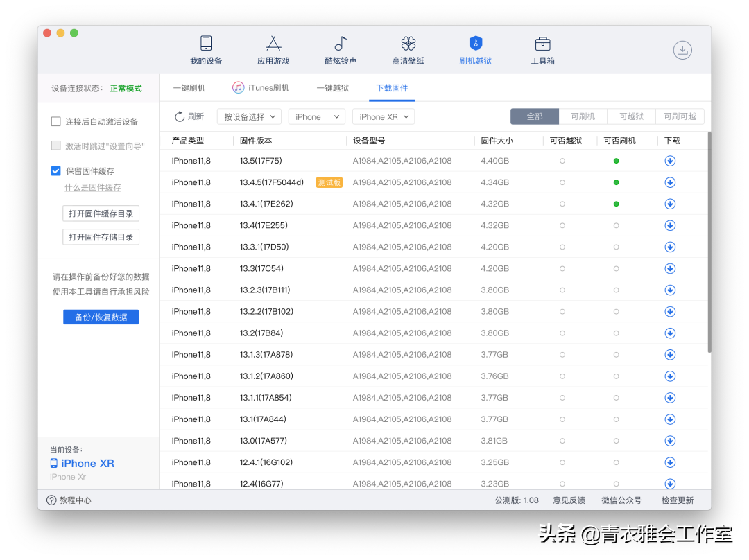Uncheck 保留固件缓存 checkbox
The image size is (749, 560).
pos(56,171)
